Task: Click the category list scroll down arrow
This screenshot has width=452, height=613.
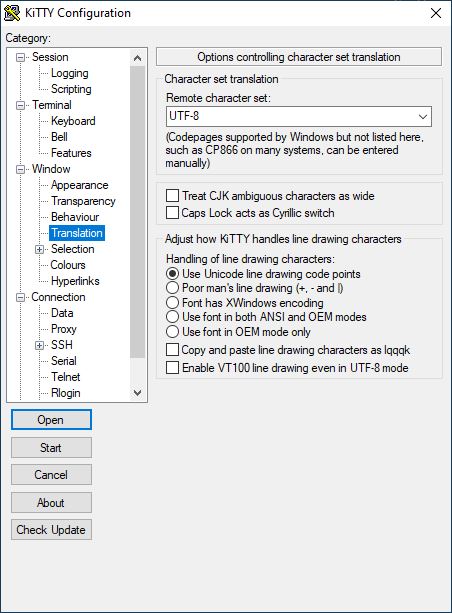Action: [x=137, y=393]
